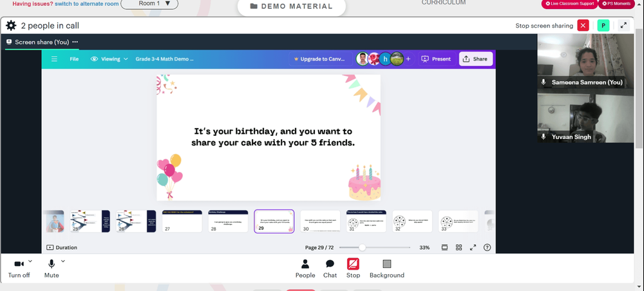Expand the call window to fullscreen

click(x=624, y=26)
